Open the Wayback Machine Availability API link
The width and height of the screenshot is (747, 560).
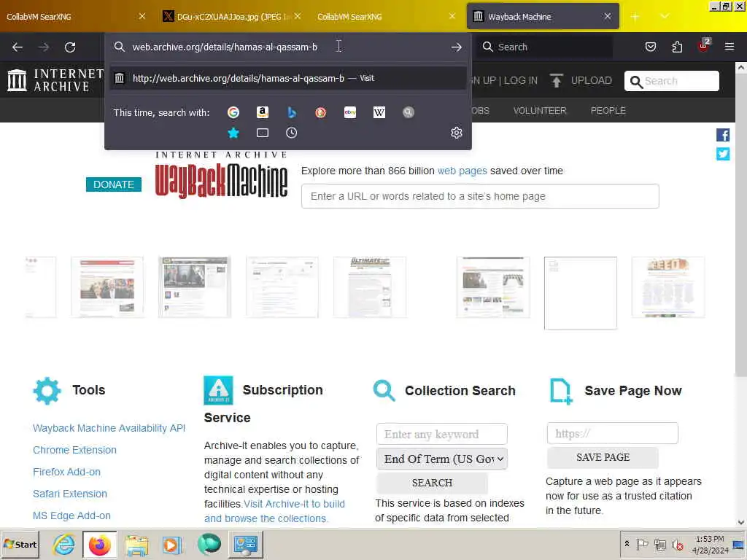[x=109, y=428]
